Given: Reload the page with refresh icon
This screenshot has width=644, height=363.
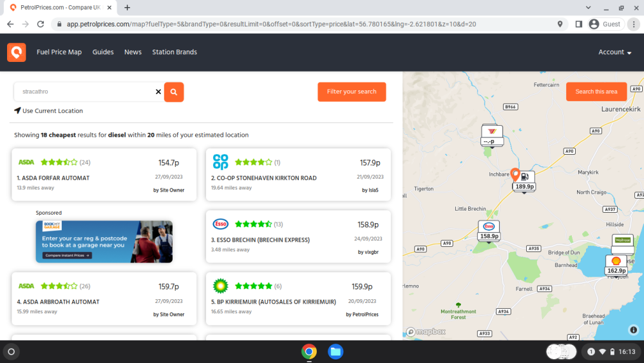Looking at the screenshot, I should [x=41, y=25].
